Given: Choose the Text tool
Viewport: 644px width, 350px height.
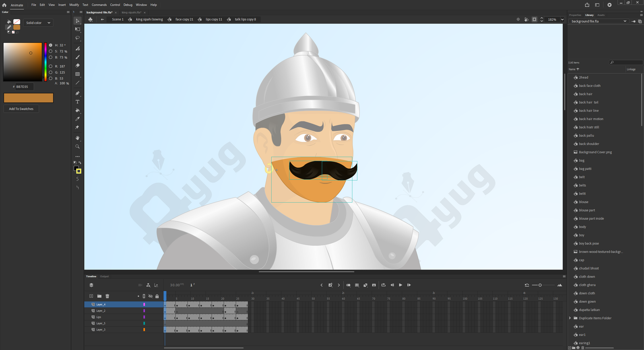Looking at the screenshot, I should click(78, 102).
